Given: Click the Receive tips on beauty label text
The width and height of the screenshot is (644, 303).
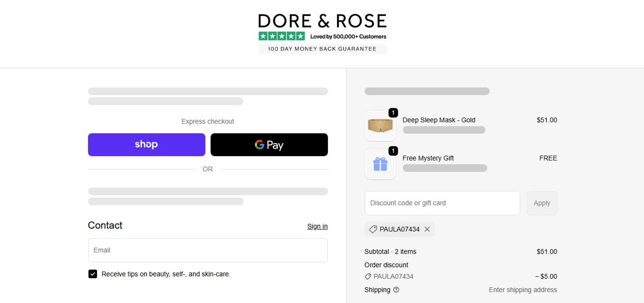Looking at the screenshot, I should 166,274.
